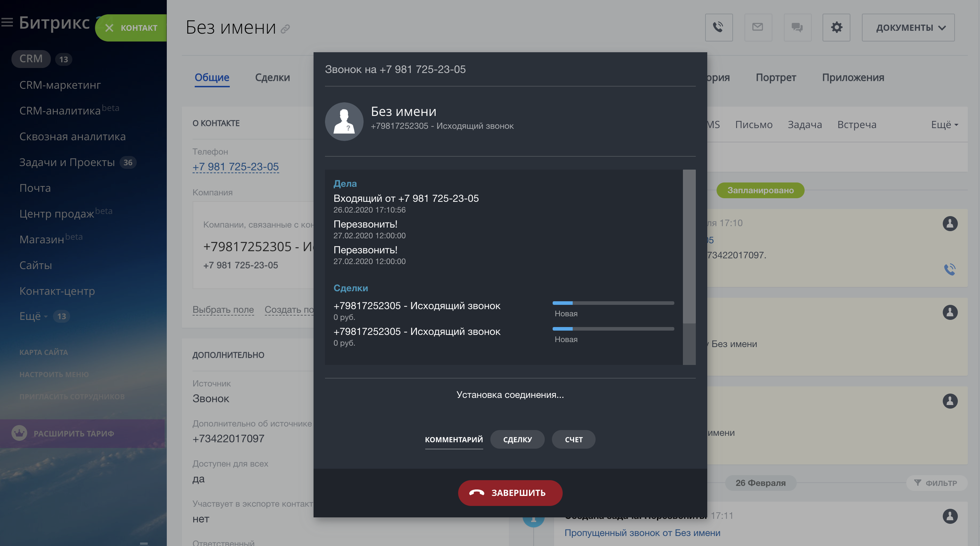
Task: Click the first deal's Новая stage progress bar
Action: (x=613, y=303)
